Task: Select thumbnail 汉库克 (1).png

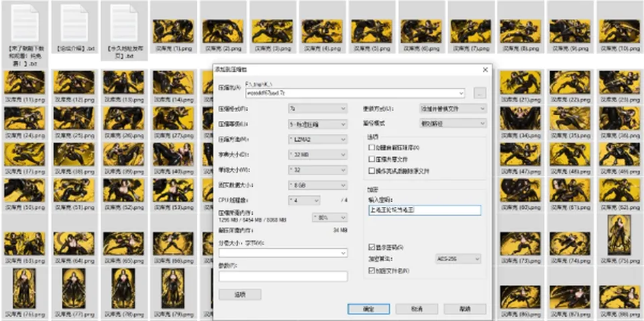Action: pos(173,32)
